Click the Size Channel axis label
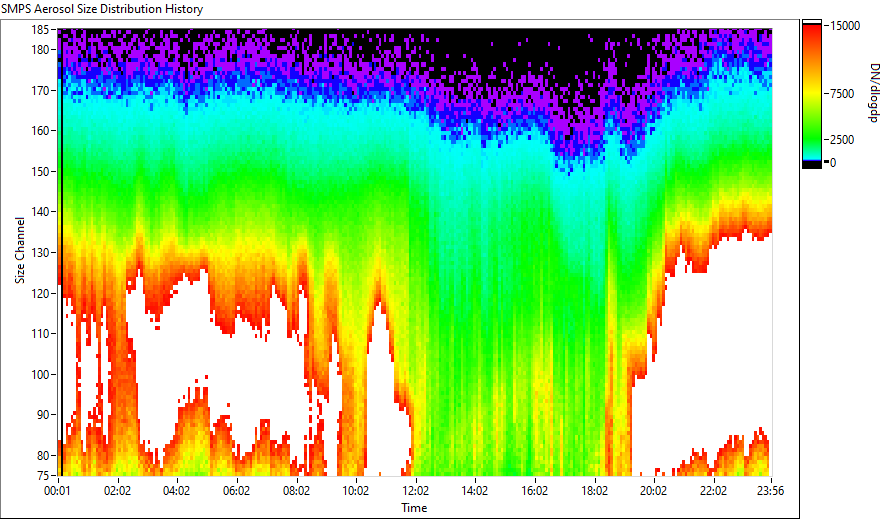 (20, 250)
